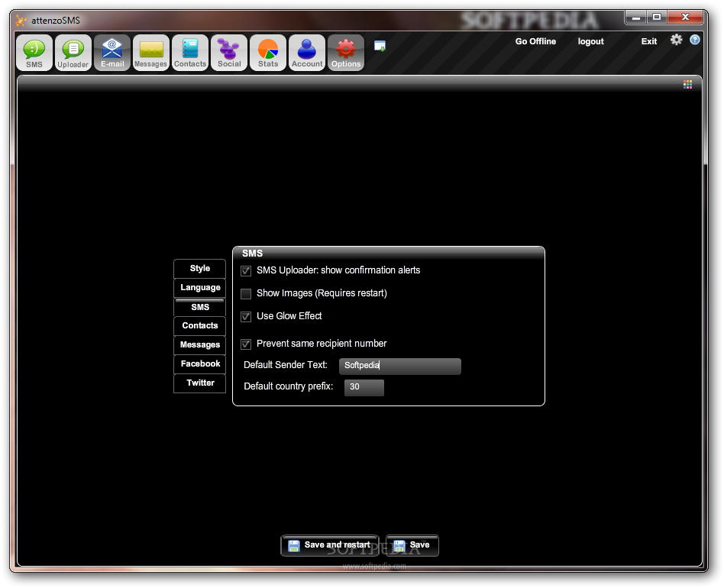Switch to the Style options tab
Screen dimensions: 724x588
click(199, 269)
